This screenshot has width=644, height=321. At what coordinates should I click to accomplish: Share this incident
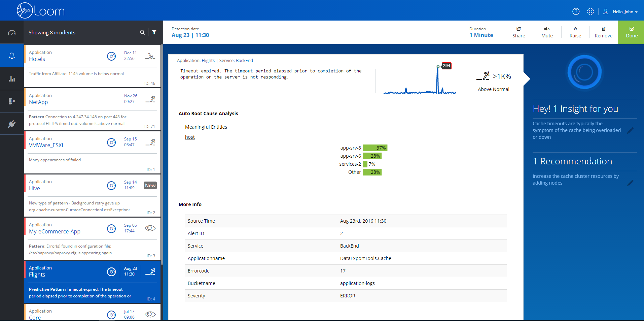click(x=518, y=32)
